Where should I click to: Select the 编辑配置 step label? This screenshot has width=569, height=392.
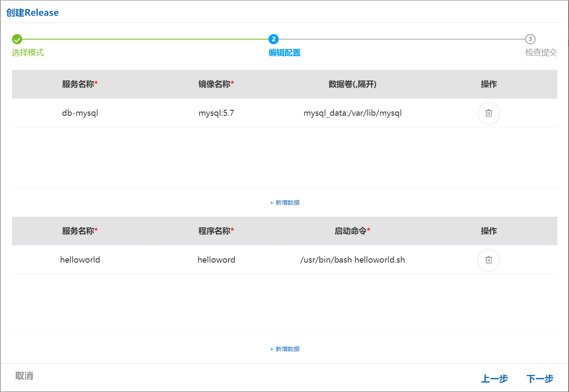click(x=284, y=53)
